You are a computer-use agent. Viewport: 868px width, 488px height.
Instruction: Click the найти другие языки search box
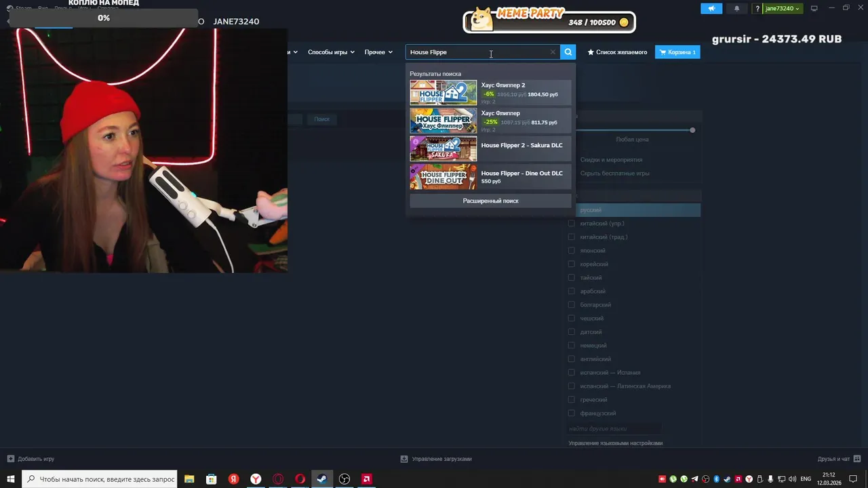pyautogui.click(x=614, y=428)
